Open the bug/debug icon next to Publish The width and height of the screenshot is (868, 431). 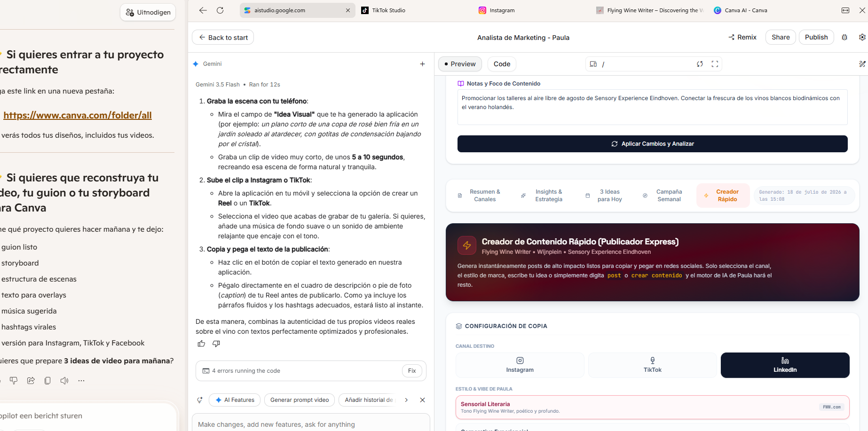point(844,38)
